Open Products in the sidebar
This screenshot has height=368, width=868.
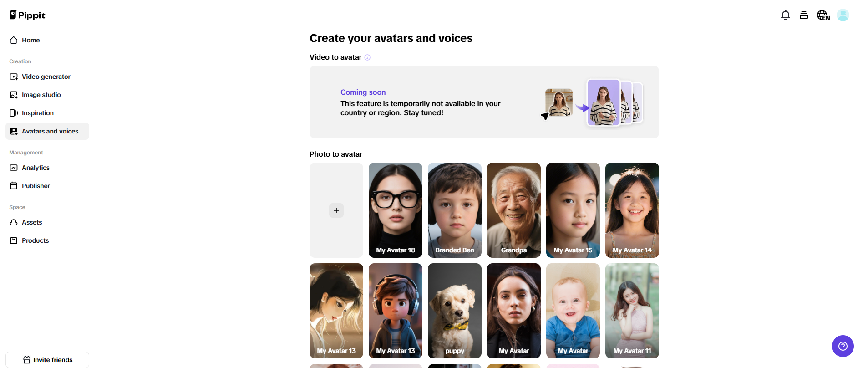pos(35,240)
